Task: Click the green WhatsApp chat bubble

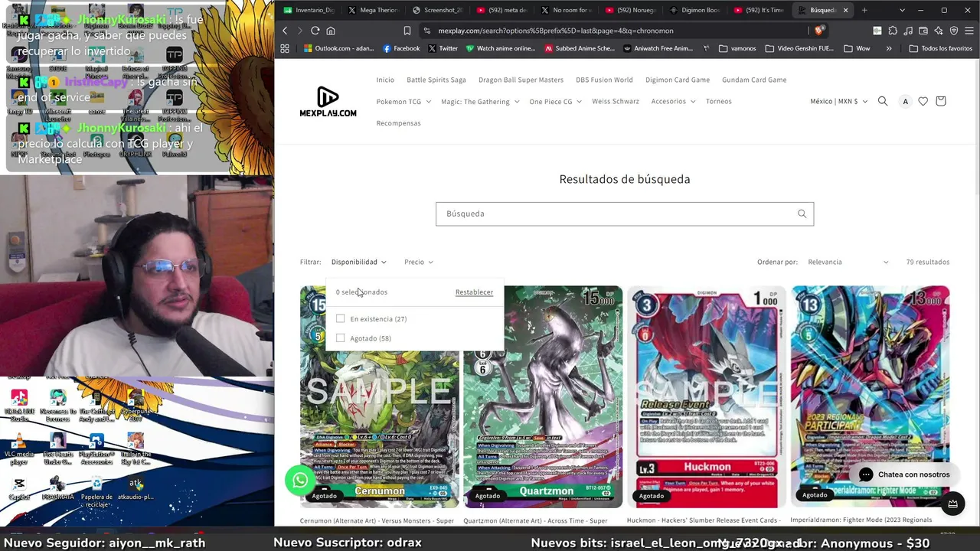Action: click(300, 480)
